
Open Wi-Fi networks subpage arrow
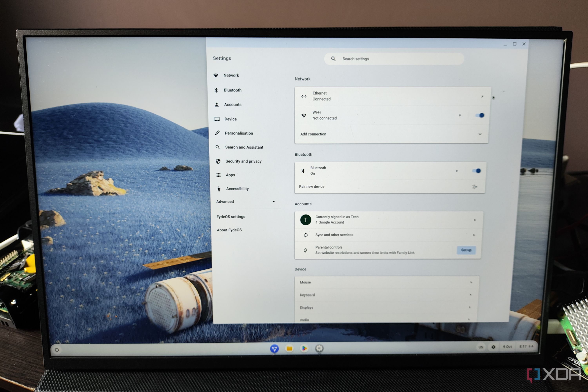(460, 115)
